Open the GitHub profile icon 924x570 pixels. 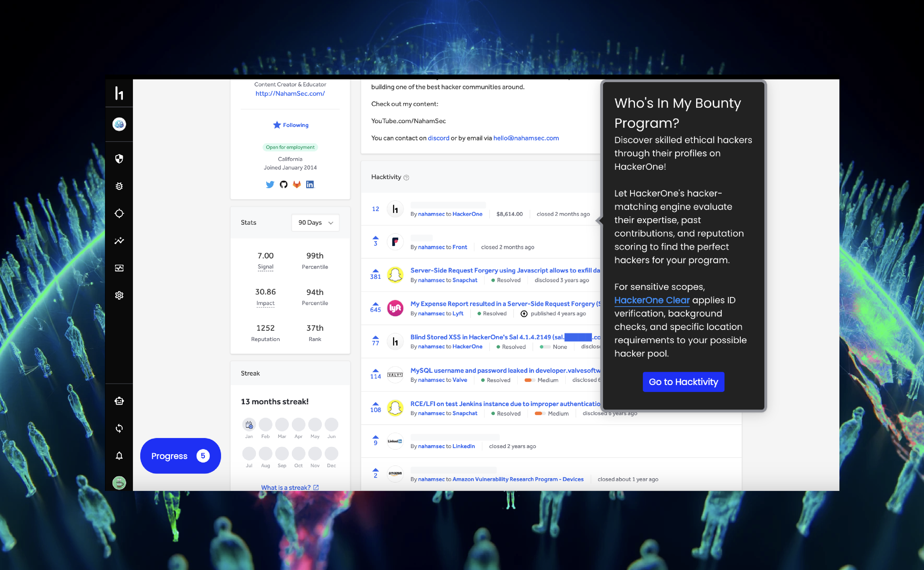coord(283,184)
